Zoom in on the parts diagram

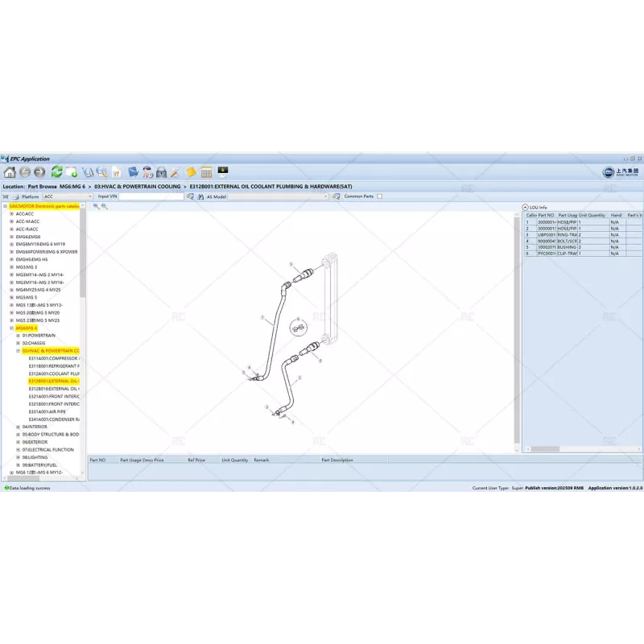(96, 207)
